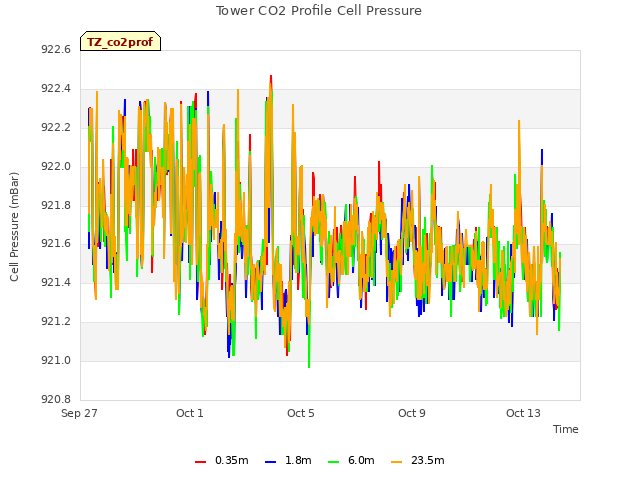
Task: Click the Cell Pressure (mBar) axis title
Action: pyautogui.click(x=14, y=227)
